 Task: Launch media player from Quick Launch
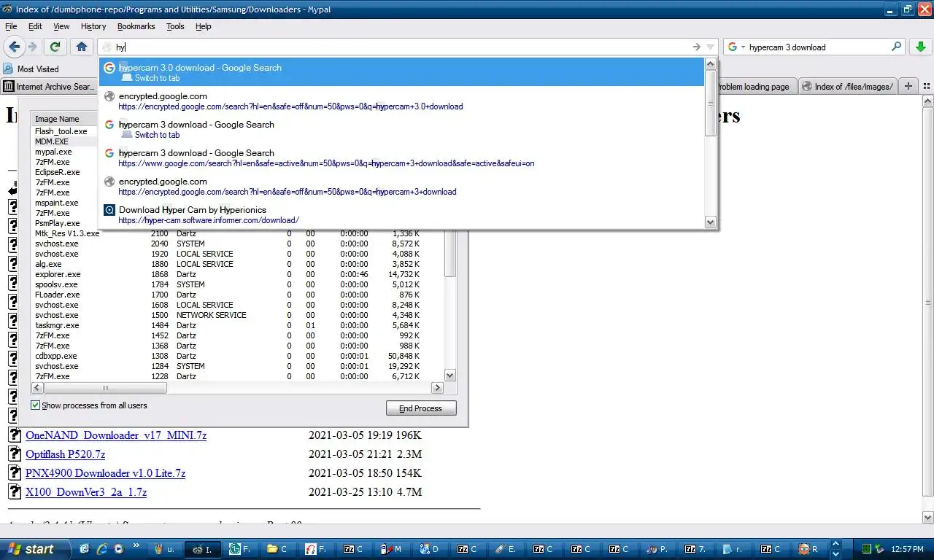[118, 549]
